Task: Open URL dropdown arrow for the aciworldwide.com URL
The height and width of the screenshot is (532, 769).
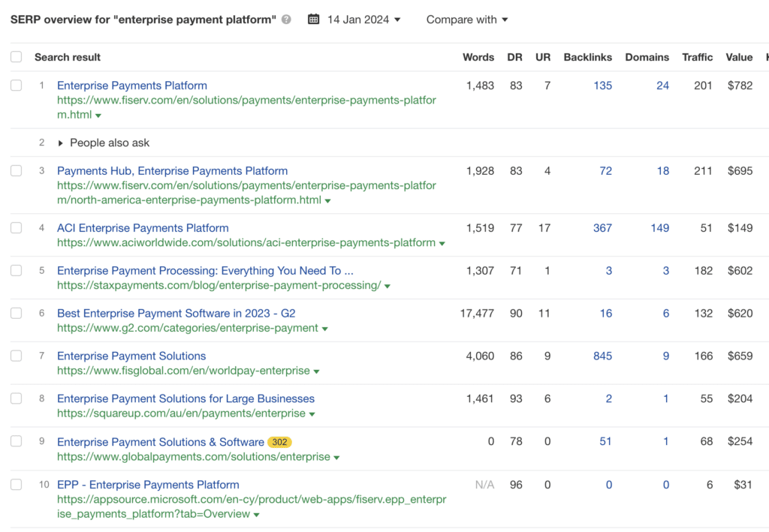Action: (x=442, y=243)
